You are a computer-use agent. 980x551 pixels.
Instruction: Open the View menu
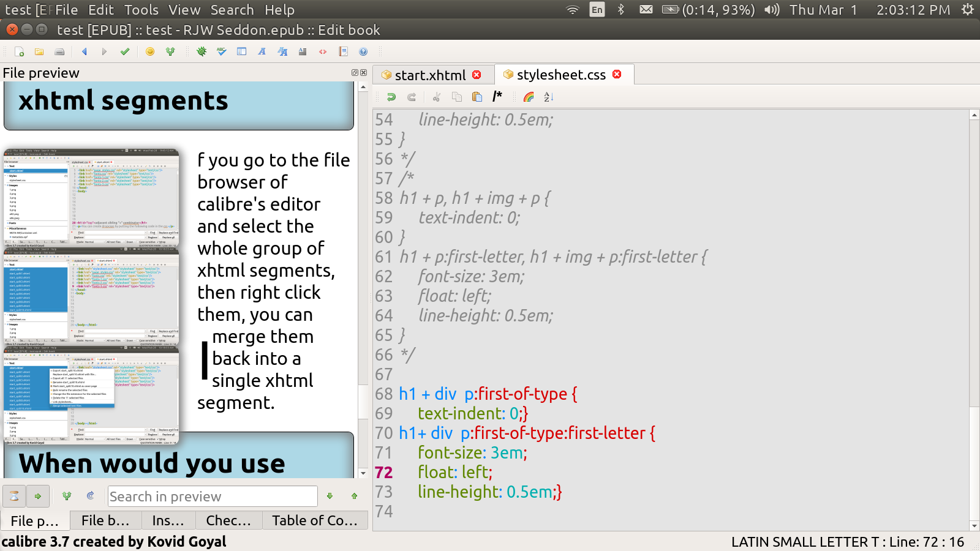pyautogui.click(x=184, y=10)
